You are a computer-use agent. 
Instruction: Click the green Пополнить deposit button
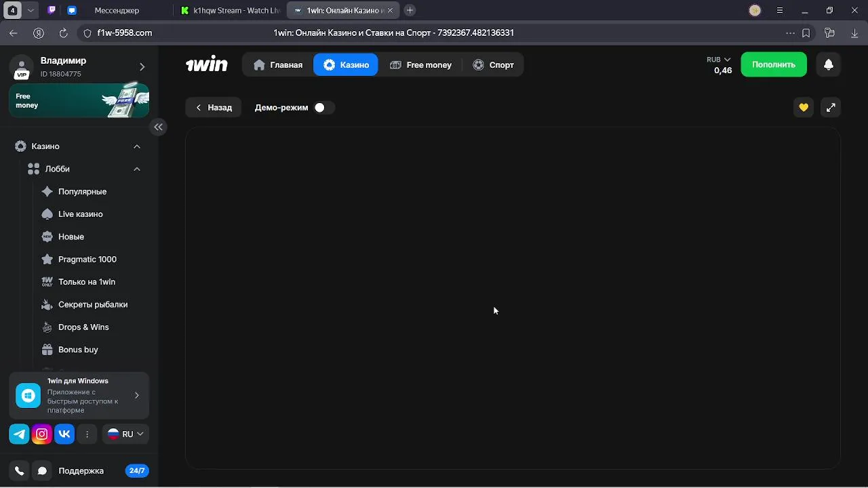click(x=774, y=64)
